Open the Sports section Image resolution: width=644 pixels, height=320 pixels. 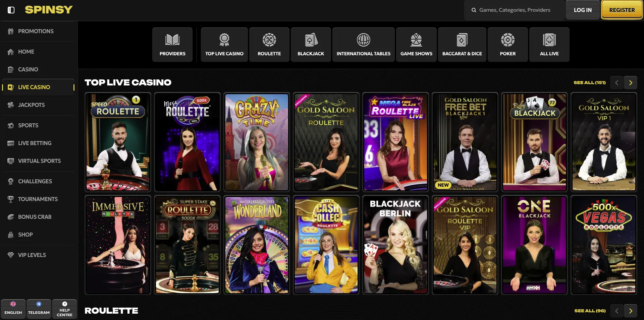[39, 125]
